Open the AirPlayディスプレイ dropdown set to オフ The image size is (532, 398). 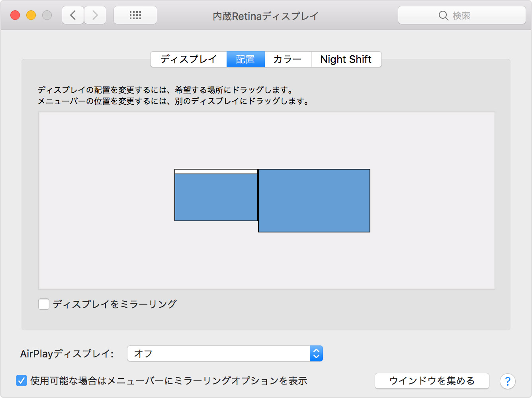click(x=225, y=353)
